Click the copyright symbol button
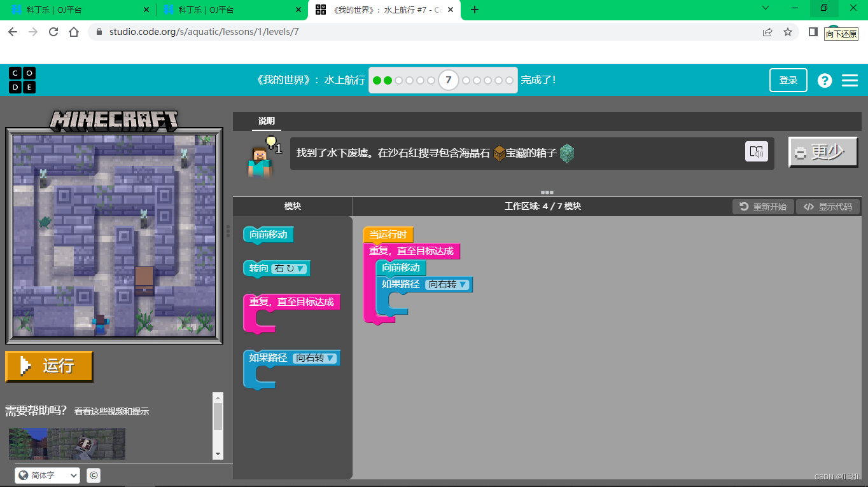868x487 pixels. pos(93,475)
